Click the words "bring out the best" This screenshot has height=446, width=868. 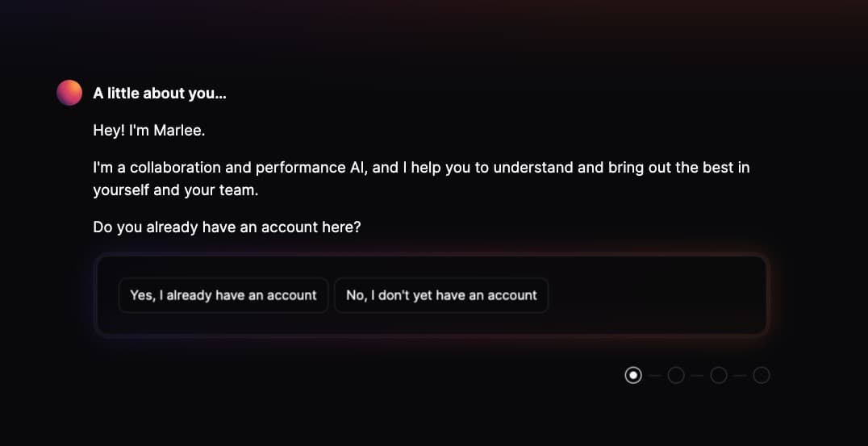click(x=666, y=168)
